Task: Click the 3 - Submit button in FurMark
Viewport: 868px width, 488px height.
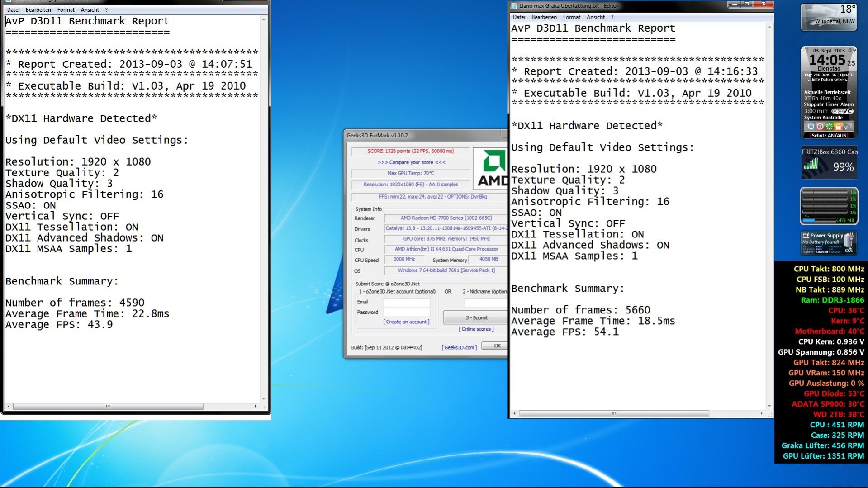Action: coord(475,317)
